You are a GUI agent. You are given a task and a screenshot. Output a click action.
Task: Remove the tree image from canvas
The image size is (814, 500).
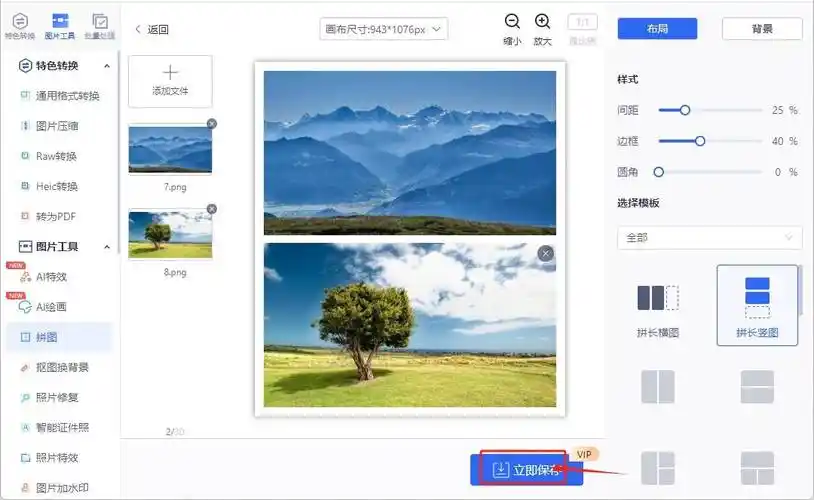(546, 253)
